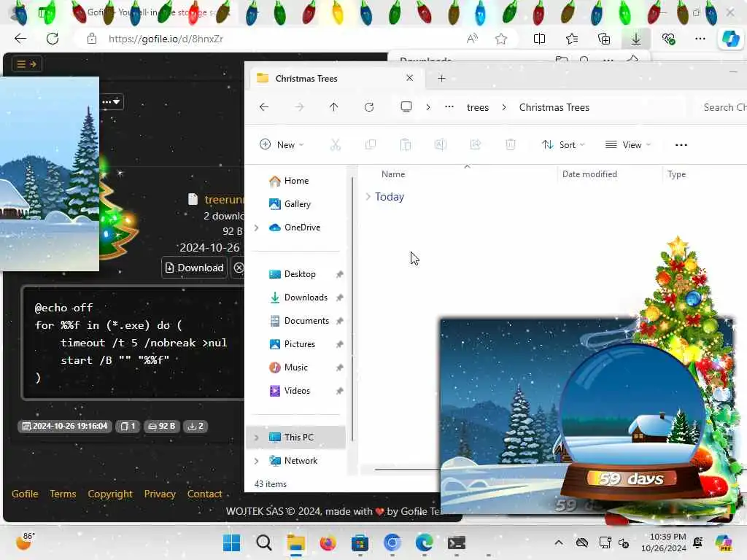
Task: Open taskbar Search
Action: point(263,542)
